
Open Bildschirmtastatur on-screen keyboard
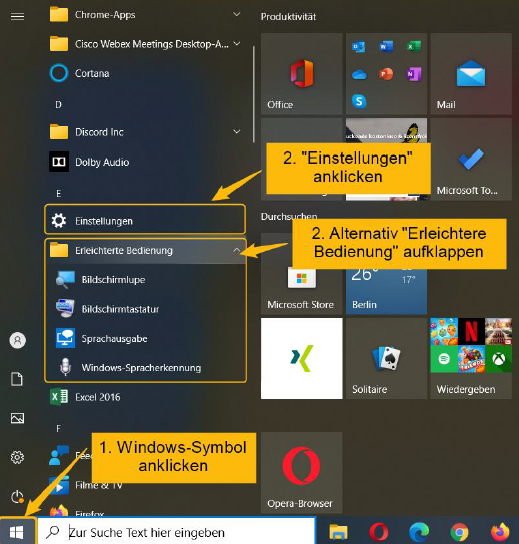click(146, 309)
